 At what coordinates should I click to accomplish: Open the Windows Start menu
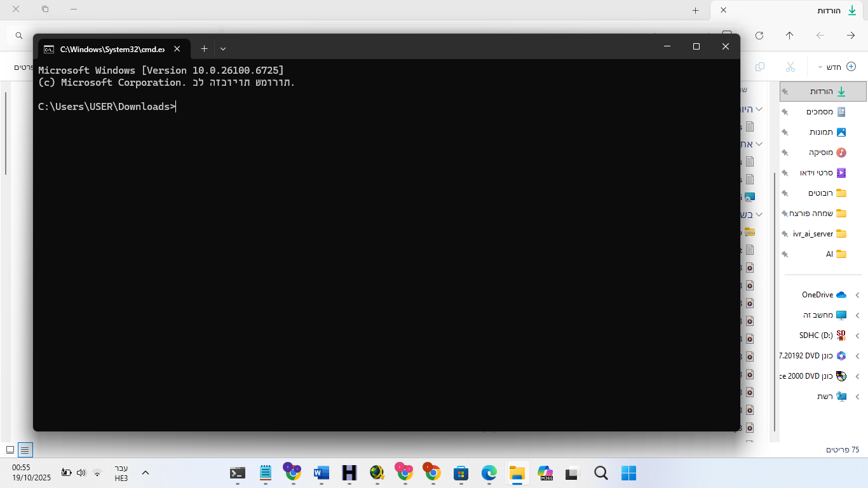tap(628, 473)
